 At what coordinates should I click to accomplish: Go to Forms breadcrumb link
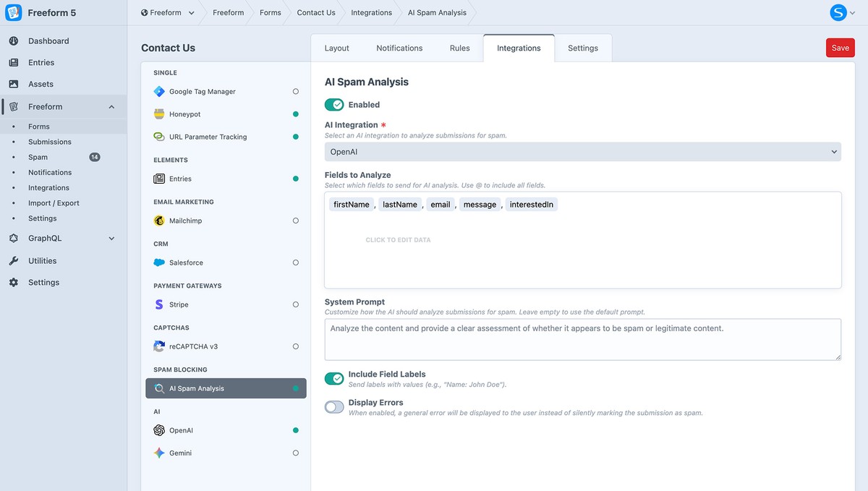pos(271,12)
